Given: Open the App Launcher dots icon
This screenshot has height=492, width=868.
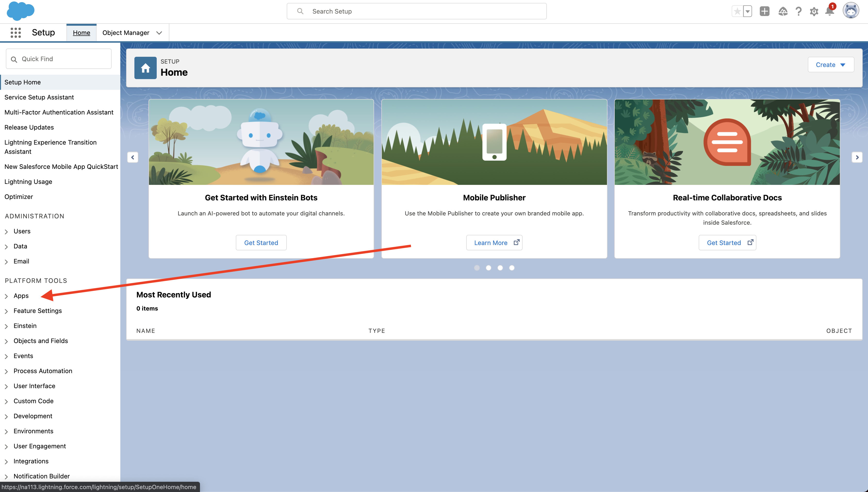Looking at the screenshot, I should (x=16, y=33).
